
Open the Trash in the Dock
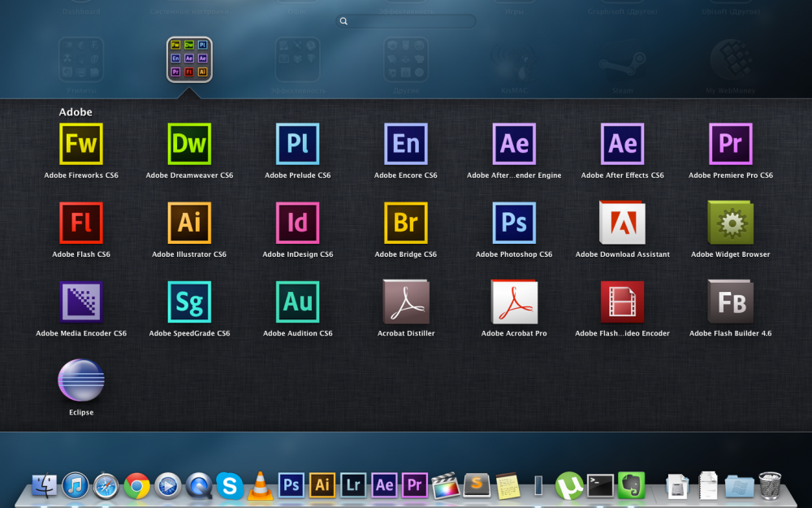[770, 486]
